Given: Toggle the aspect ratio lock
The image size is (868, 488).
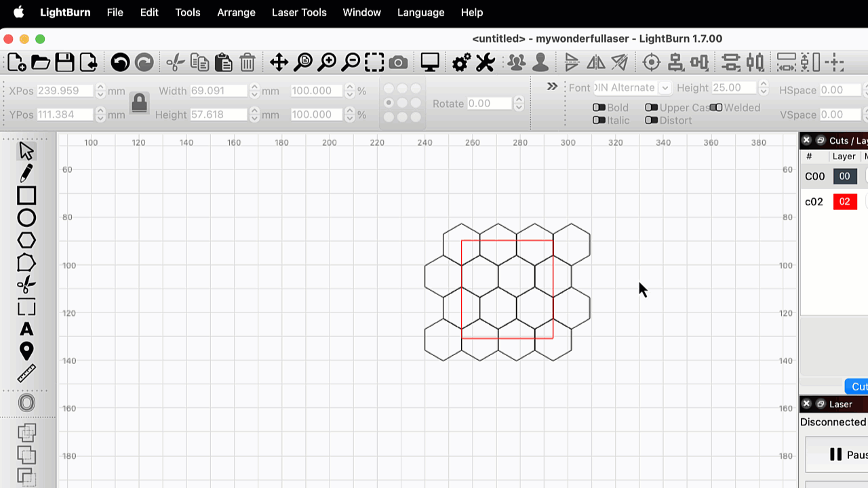Looking at the screenshot, I should [140, 103].
